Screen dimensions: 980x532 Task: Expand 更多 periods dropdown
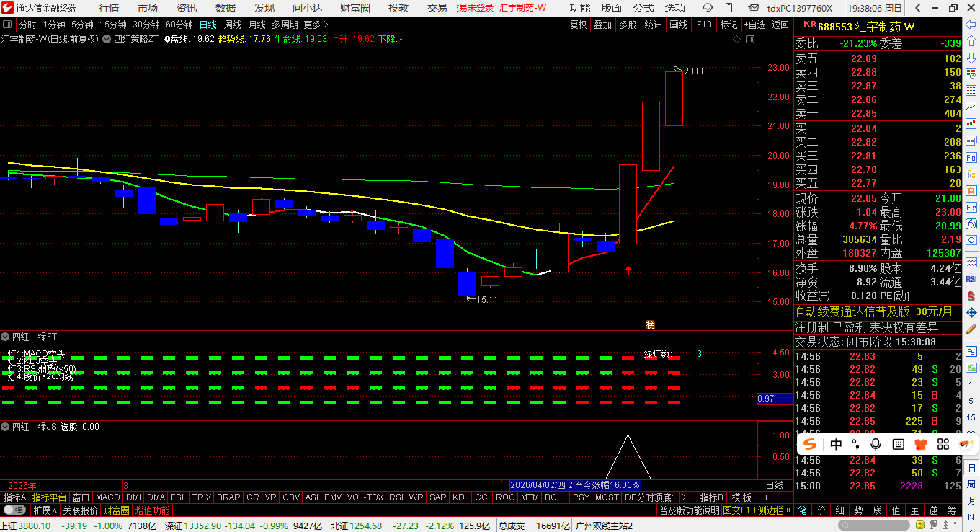coord(315,25)
